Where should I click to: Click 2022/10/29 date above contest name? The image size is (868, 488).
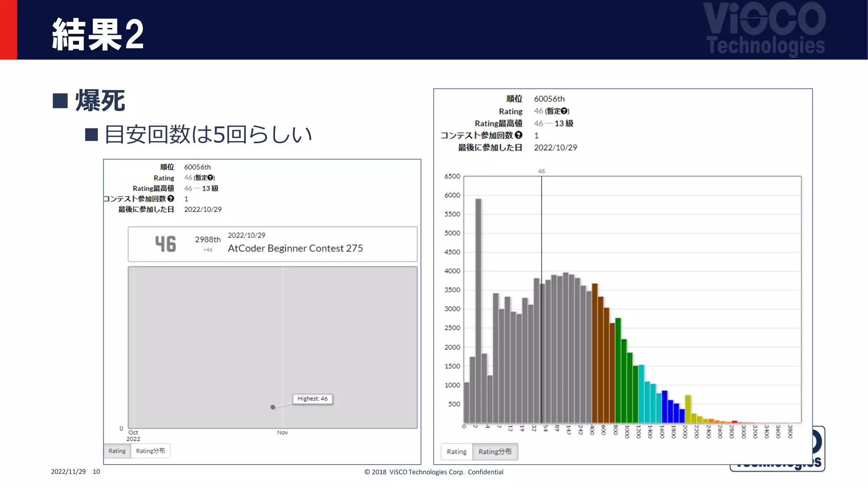pos(247,235)
